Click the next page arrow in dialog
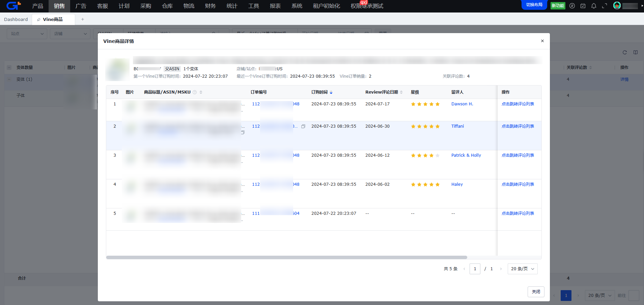Image resolution: width=644 pixels, height=305 pixels. tap(501, 269)
